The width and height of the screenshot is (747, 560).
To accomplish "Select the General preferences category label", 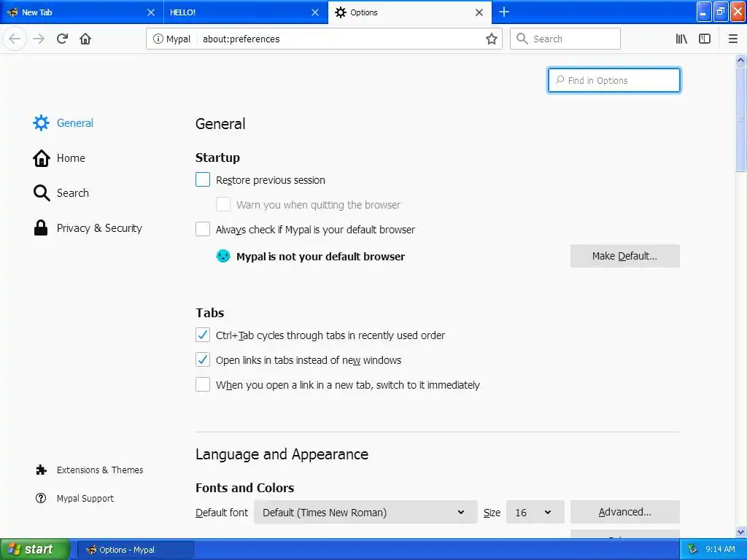I will point(75,122).
